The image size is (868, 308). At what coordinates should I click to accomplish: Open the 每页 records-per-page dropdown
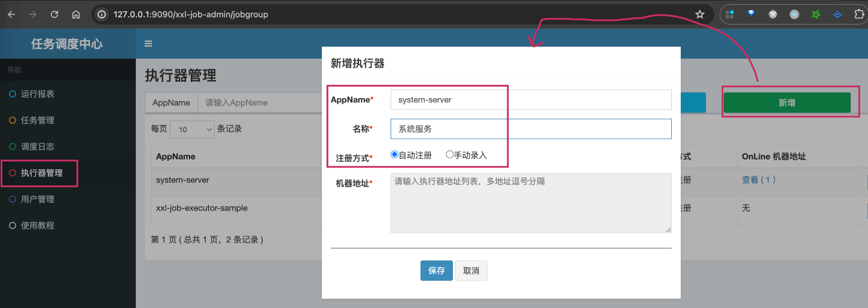point(192,129)
